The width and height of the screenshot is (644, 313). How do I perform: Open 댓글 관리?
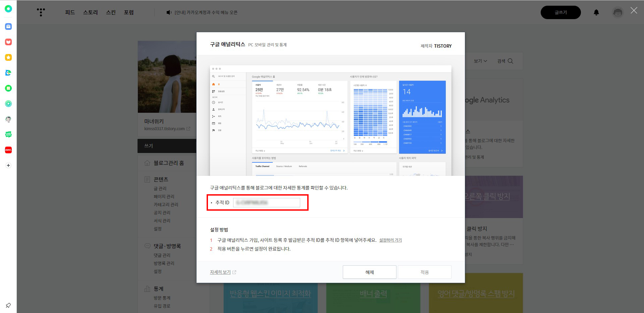(x=162, y=255)
